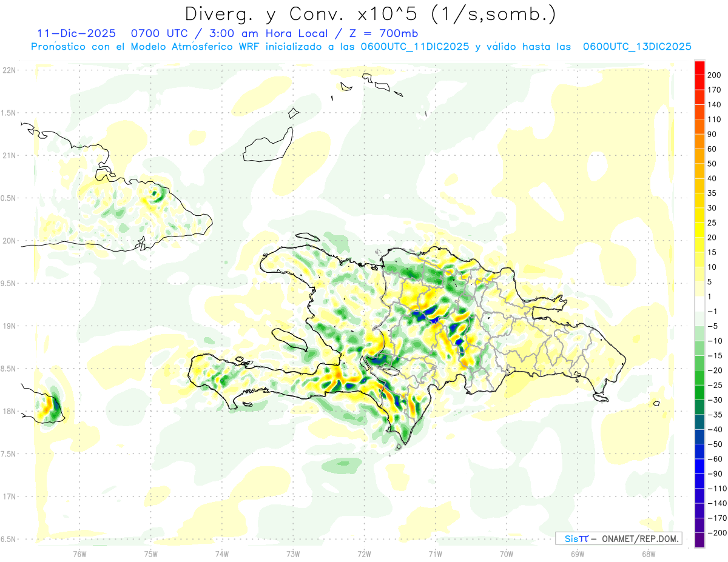The width and height of the screenshot is (728, 562).
Task: Select the white color band between 1 and -1
Action: (700, 304)
